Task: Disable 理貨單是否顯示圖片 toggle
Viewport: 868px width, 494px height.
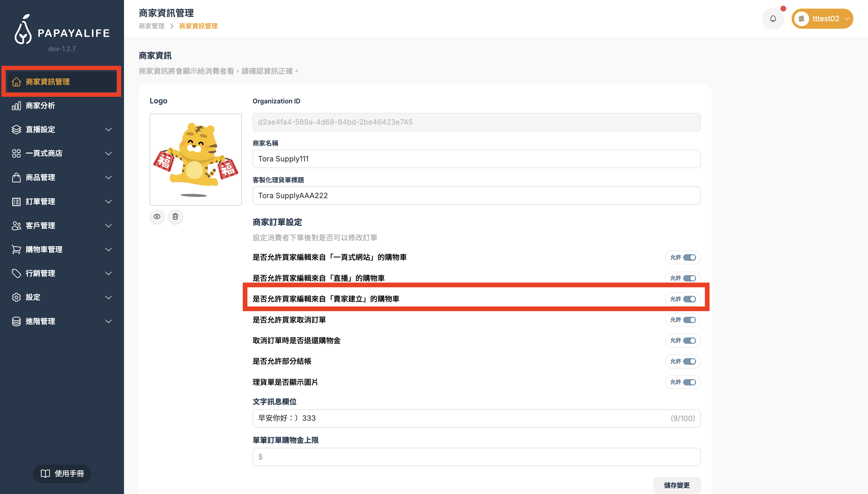Action: (x=689, y=382)
